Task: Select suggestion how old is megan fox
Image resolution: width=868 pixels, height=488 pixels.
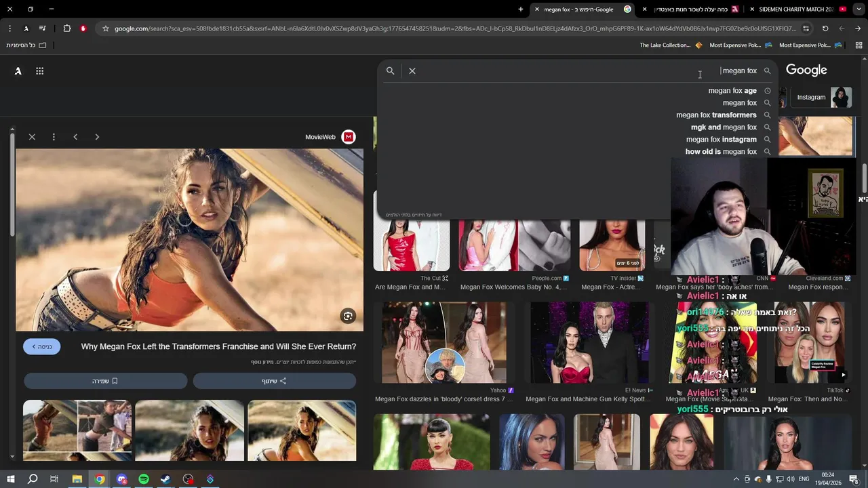Action: tap(721, 152)
